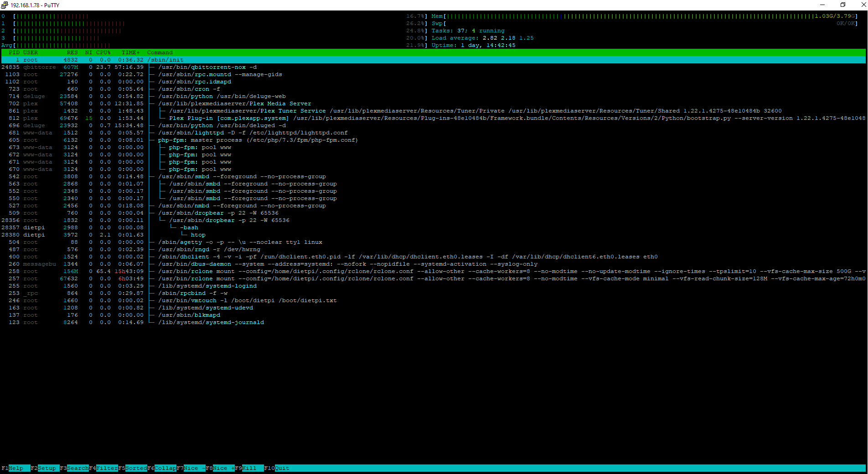Click F7 Nice - to lower priority

pyautogui.click(x=191, y=468)
